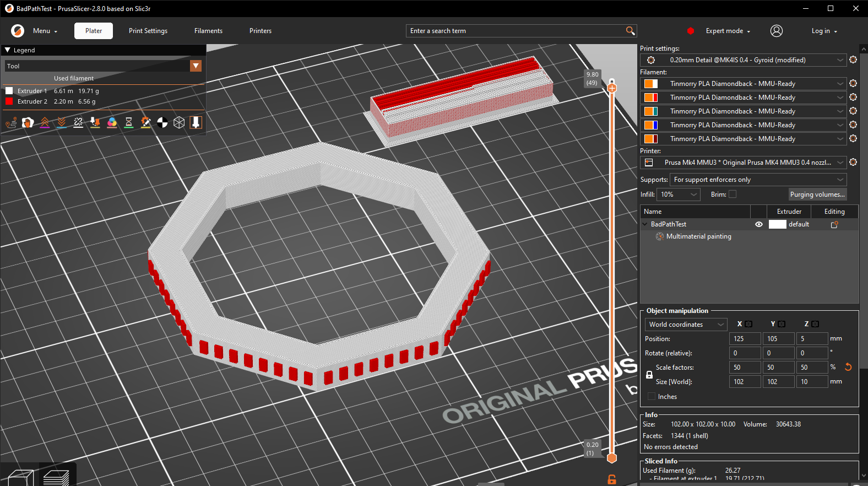Screen dimensions: 868x486
Task: Click the Purging volumes button
Action: tap(817, 195)
